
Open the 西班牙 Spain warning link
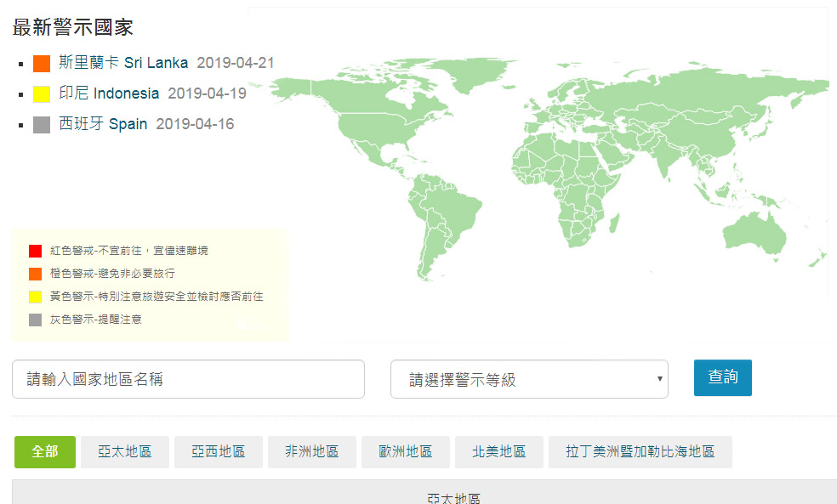tap(103, 124)
